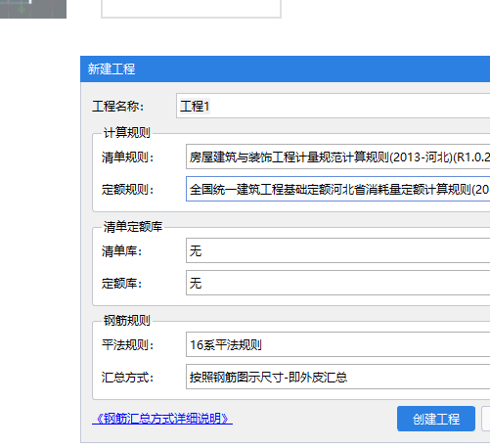Screen dimensions: 490x448
Task: Open the 定额规则 dropdown
Action: 337,189
